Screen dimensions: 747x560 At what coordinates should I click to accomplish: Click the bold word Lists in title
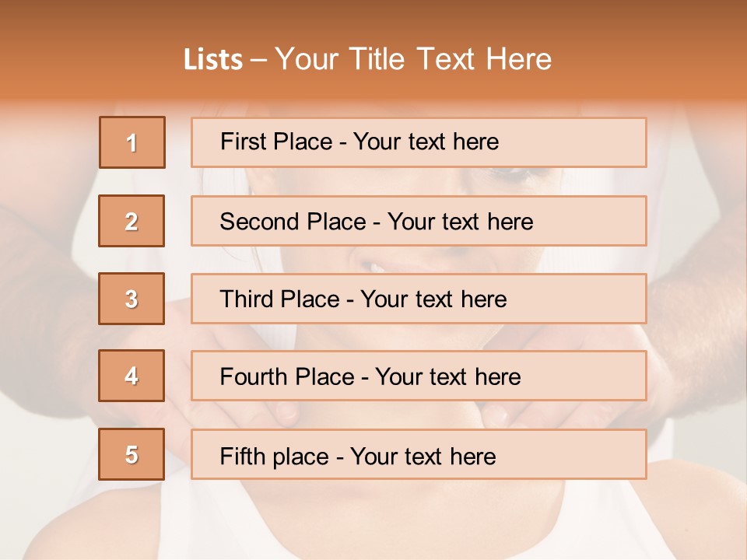pyautogui.click(x=213, y=59)
